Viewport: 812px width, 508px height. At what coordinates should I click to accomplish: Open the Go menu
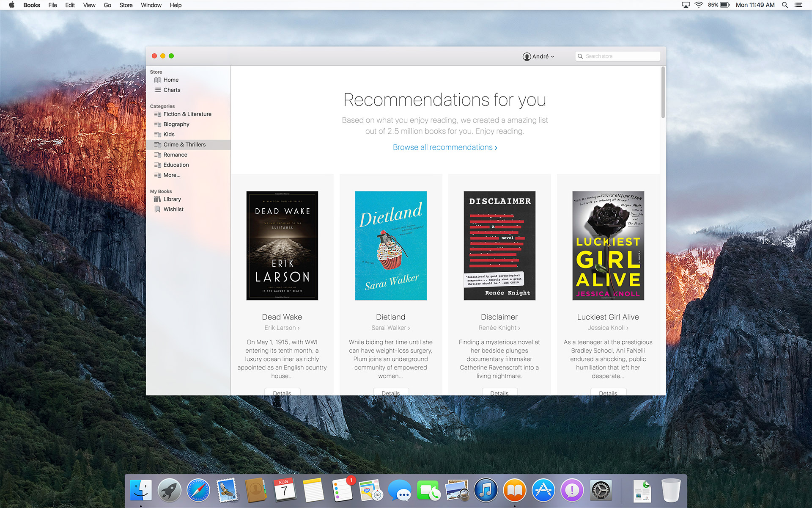pyautogui.click(x=107, y=5)
